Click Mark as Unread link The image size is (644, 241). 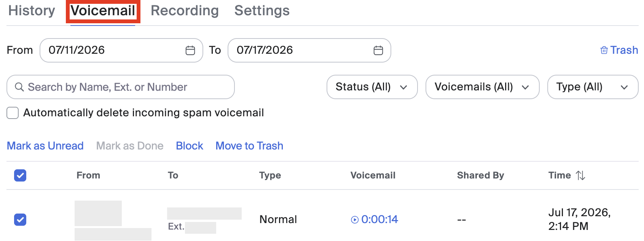45,146
